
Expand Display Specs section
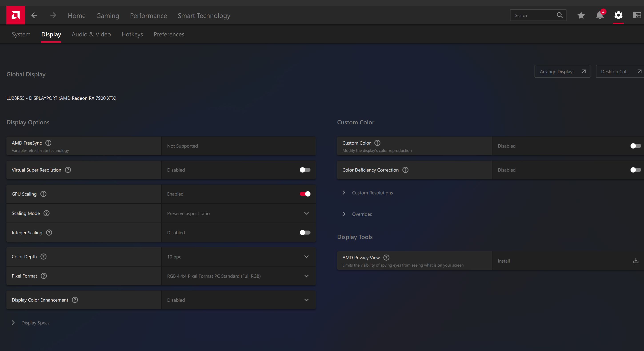pyautogui.click(x=30, y=323)
